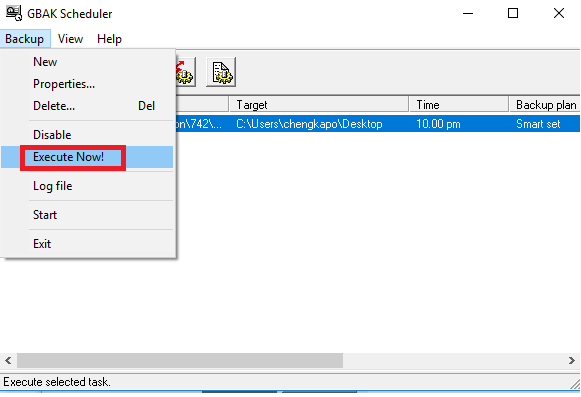Open the View menu
This screenshot has height=397, width=581.
point(70,39)
